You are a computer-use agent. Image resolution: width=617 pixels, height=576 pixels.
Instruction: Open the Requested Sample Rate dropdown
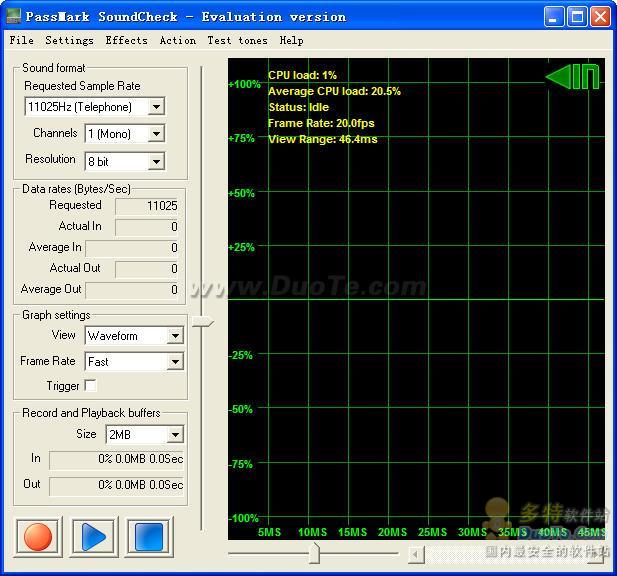pos(156,107)
